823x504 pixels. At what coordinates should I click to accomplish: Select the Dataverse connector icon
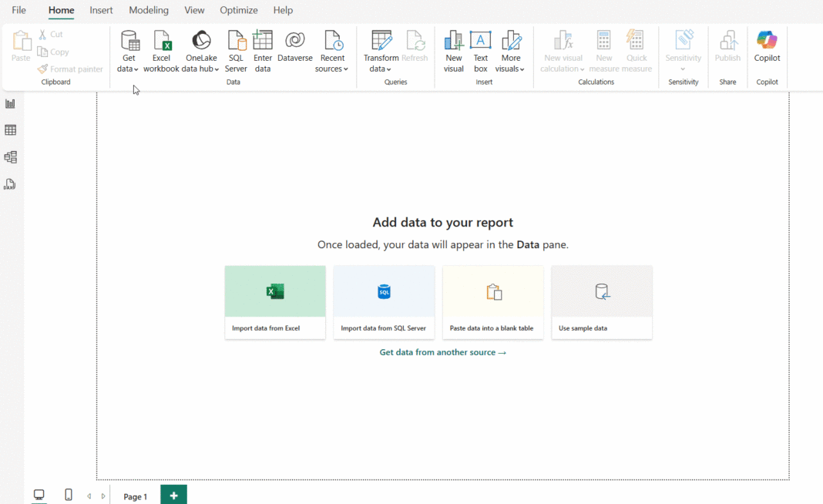pyautogui.click(x=294, y=42)
